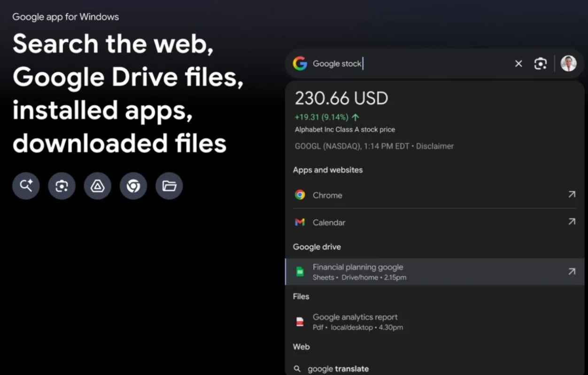Image resolution: width=588 pixels, height=375 pixels.
Task: Click the +19.31 (9.14%) price change
Action: 327,117
